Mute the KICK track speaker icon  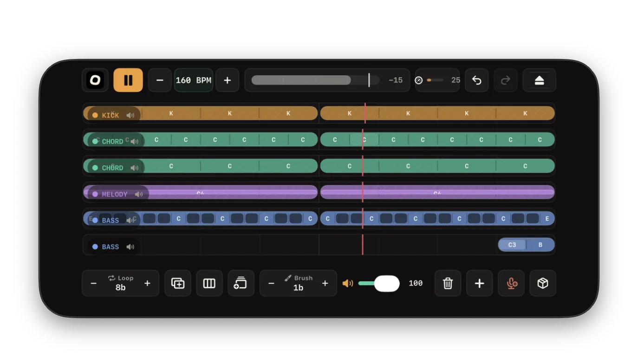coord(130,115)
